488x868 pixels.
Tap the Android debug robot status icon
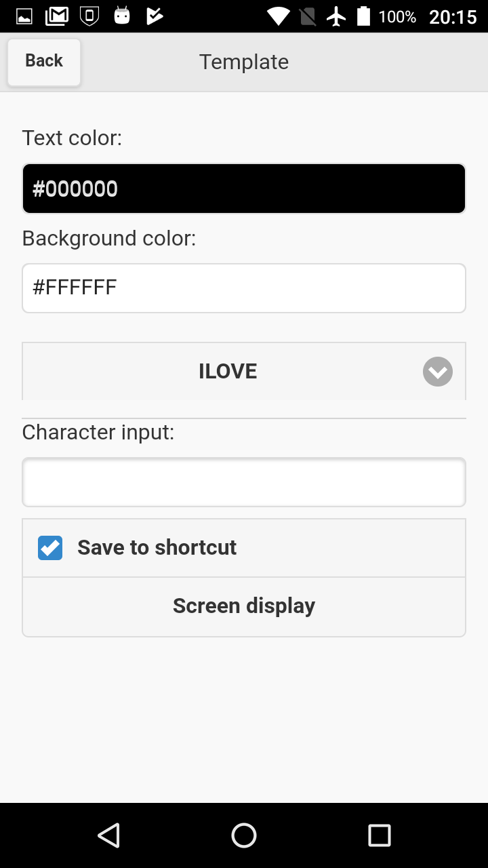click(122, 16)
